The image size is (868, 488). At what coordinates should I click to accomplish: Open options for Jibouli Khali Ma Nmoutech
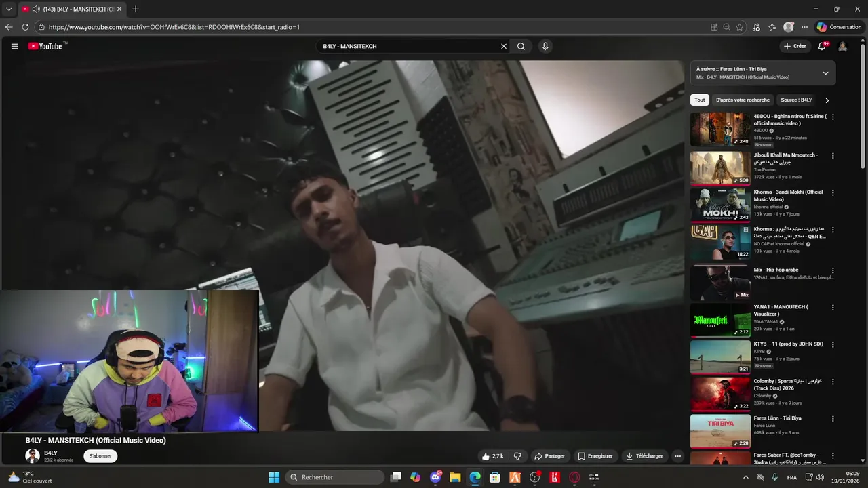click(833, 155)
